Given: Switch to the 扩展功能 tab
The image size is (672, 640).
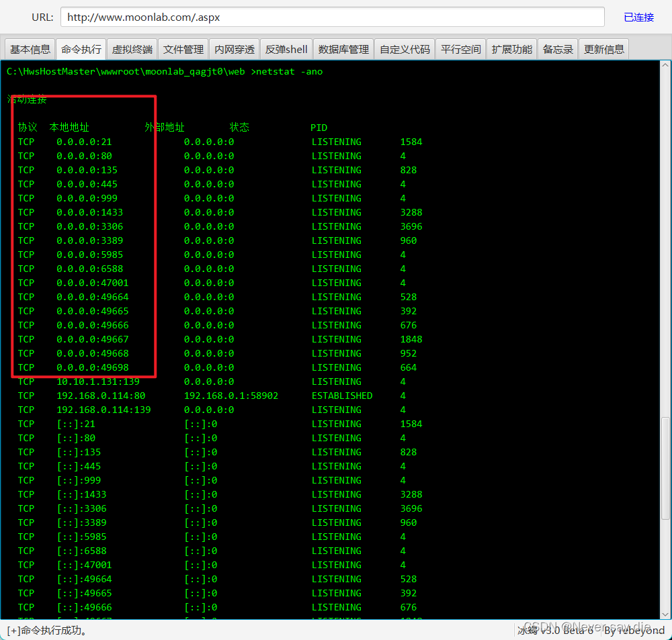Looking at the screenshot, I should coord(511,49).
